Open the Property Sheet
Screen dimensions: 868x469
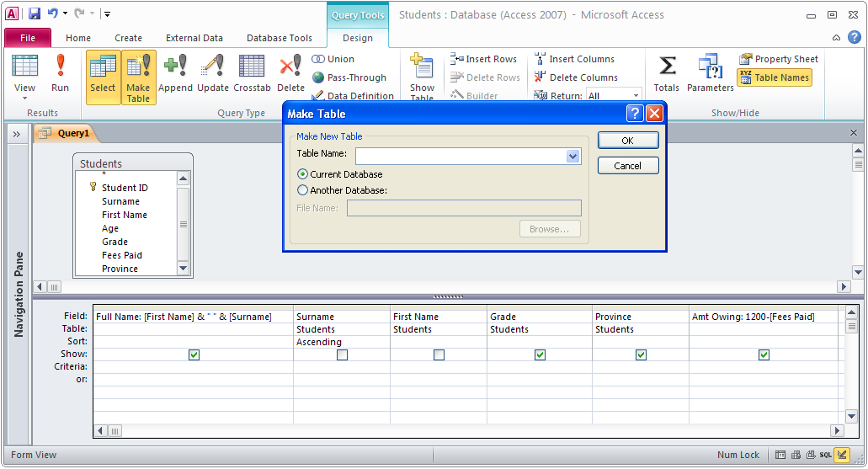point(779,59)
